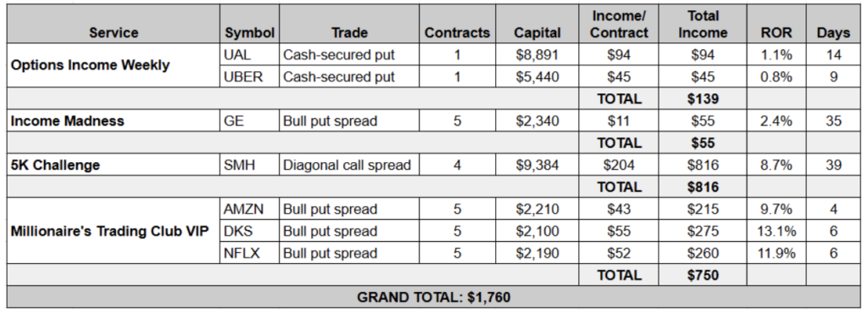Click the $8,891 capital cell
868x314 pixels.
537,55
